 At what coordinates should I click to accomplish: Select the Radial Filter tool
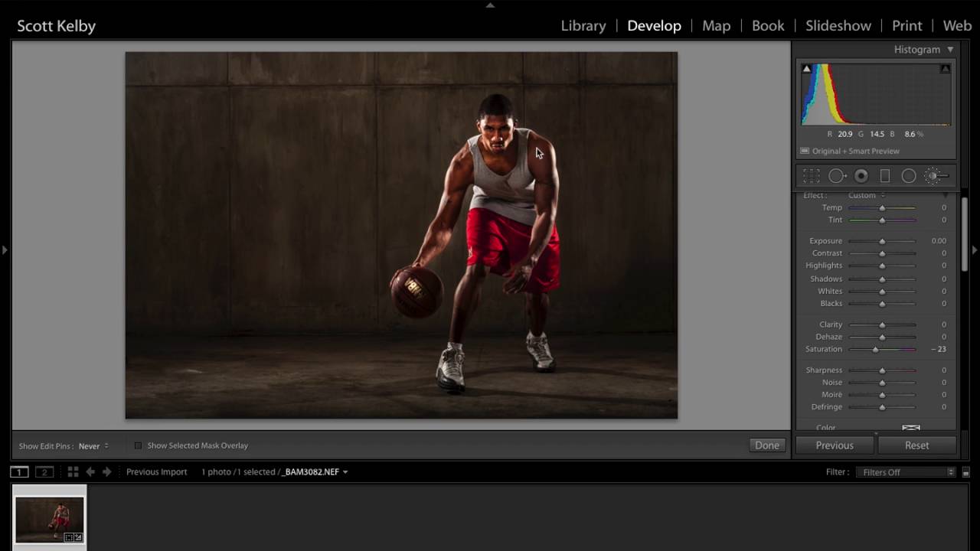(x=909, y=176)
